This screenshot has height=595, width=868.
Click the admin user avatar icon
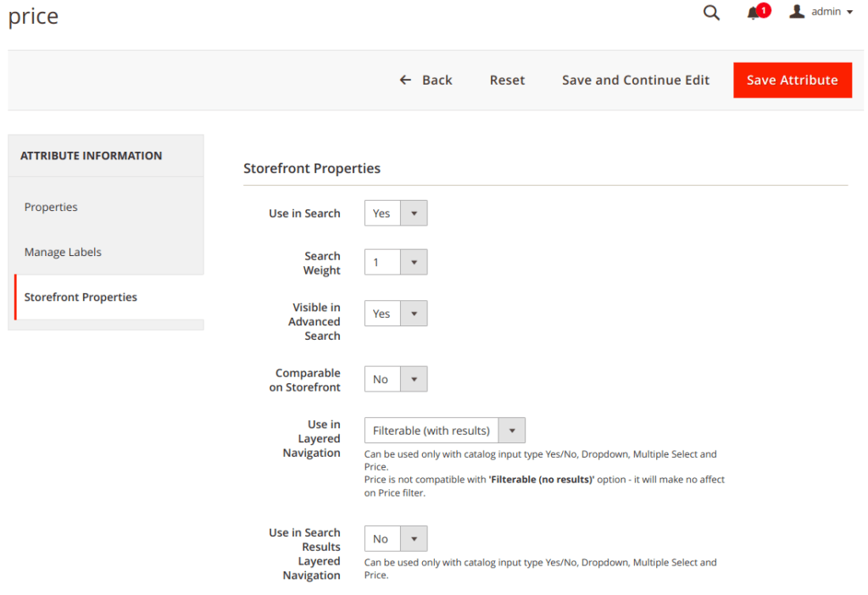[x=797, y=11]
